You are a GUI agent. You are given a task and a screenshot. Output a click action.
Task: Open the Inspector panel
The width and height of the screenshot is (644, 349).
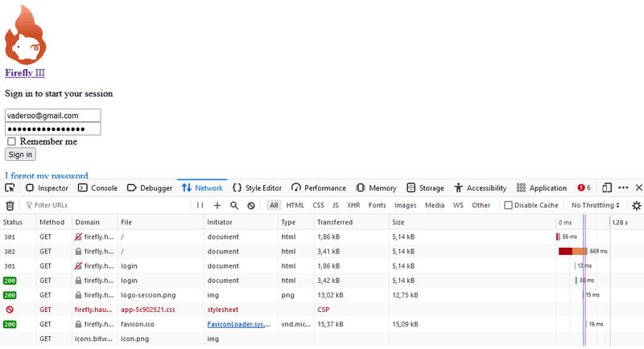click(47, 188)
